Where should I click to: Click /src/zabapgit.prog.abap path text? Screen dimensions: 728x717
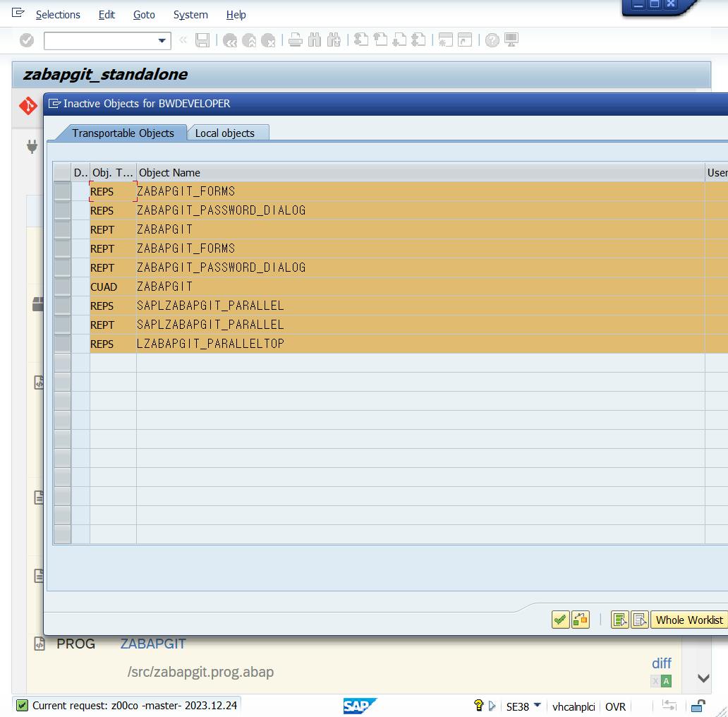200,672
